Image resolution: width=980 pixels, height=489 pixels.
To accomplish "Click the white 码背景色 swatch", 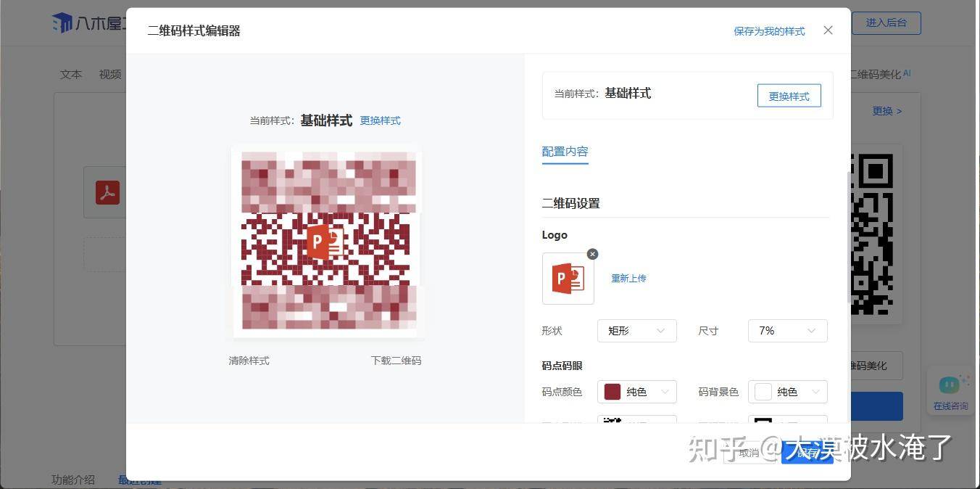I will click(763, 392).
